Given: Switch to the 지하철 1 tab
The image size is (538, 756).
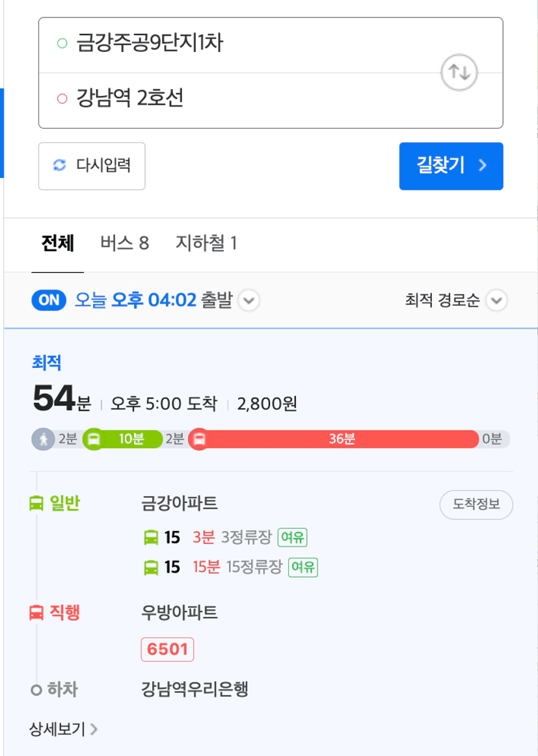Looking at the screenshot, I should tap(206, 243).
